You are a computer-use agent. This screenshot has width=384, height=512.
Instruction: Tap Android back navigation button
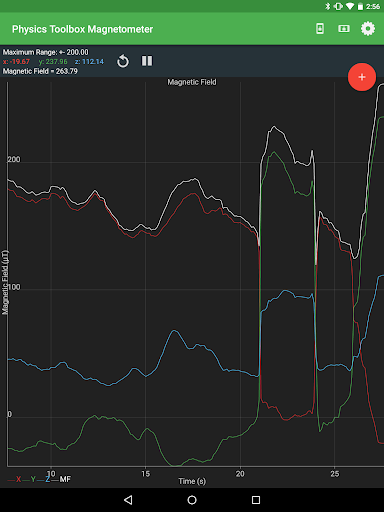(x=128, y=500)
